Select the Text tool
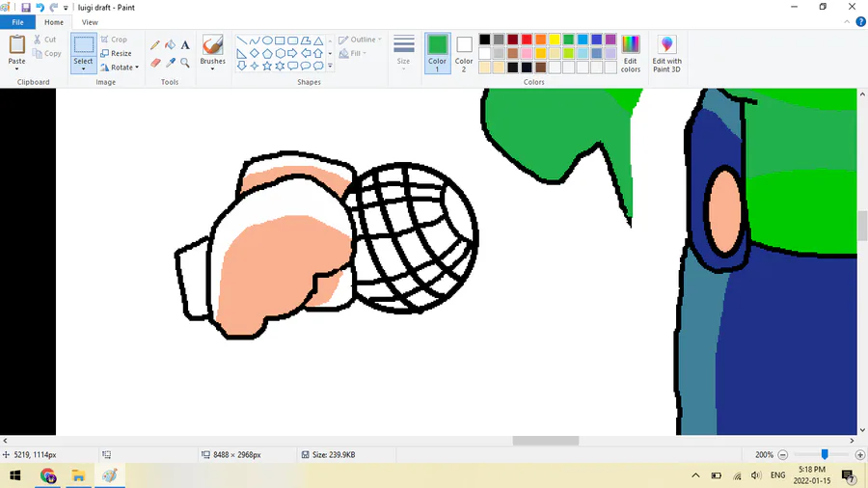Screen dimensions: 868x488 click(x=185, y=45)
